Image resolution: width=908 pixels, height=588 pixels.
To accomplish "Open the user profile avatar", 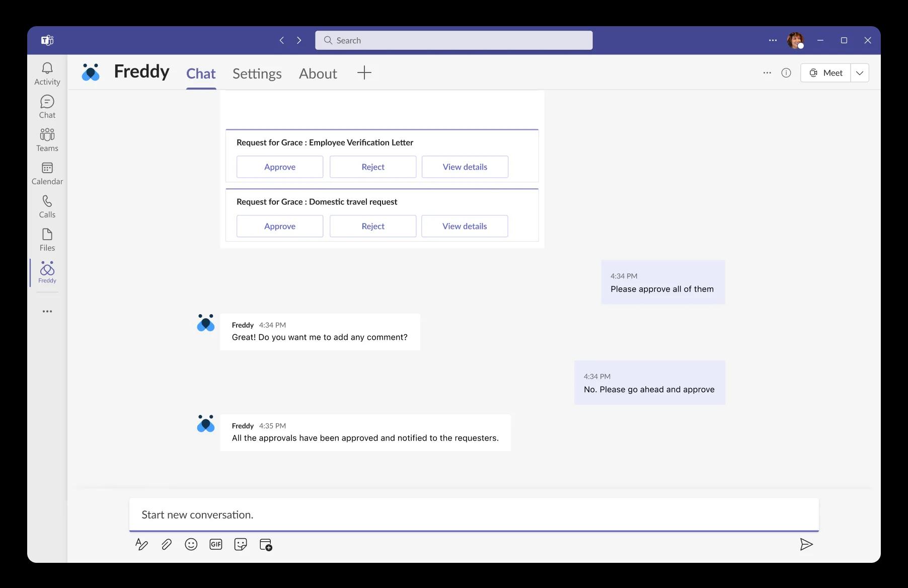I will point(795,40).
